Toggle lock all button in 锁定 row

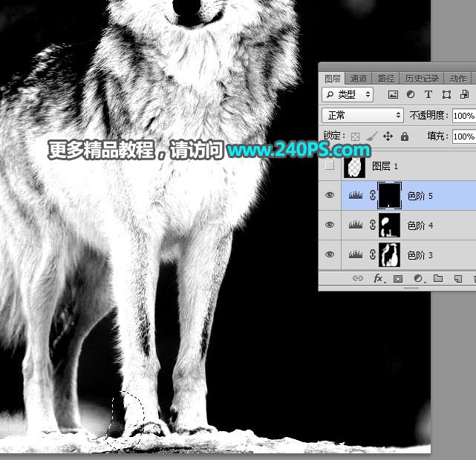pyautogui.click(x=405, y=137)
